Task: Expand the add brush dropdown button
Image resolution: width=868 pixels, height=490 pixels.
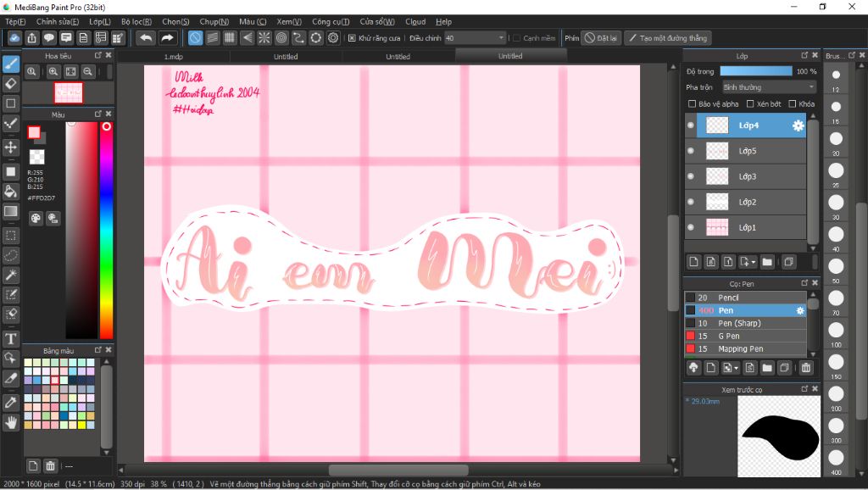Action: (730, 368)
